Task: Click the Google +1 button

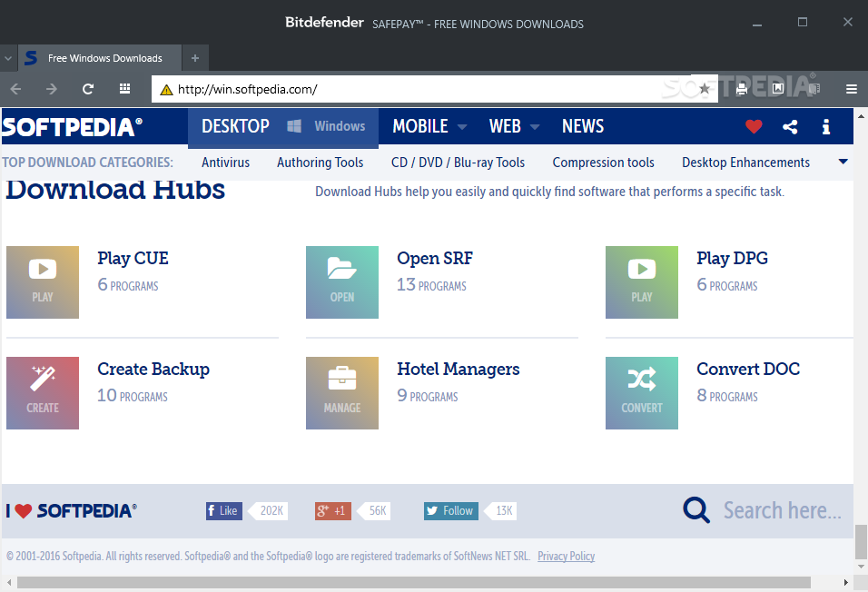Action: point(332,510)
